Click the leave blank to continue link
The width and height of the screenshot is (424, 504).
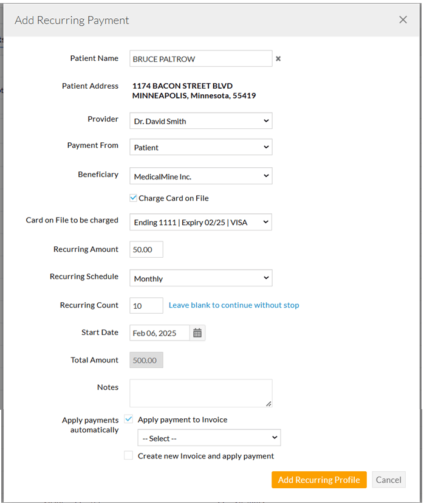pos(233,305)
